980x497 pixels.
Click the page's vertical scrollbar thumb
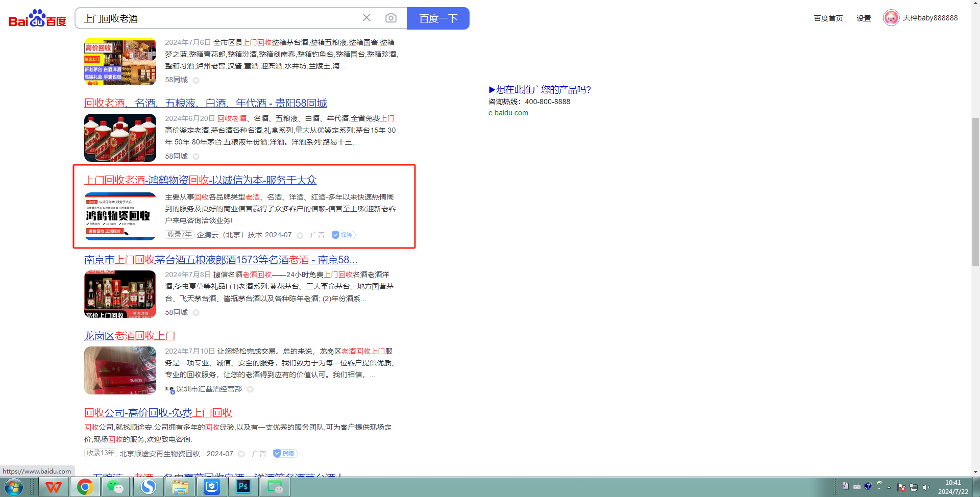pyautogui.click(x=975, y=191)
